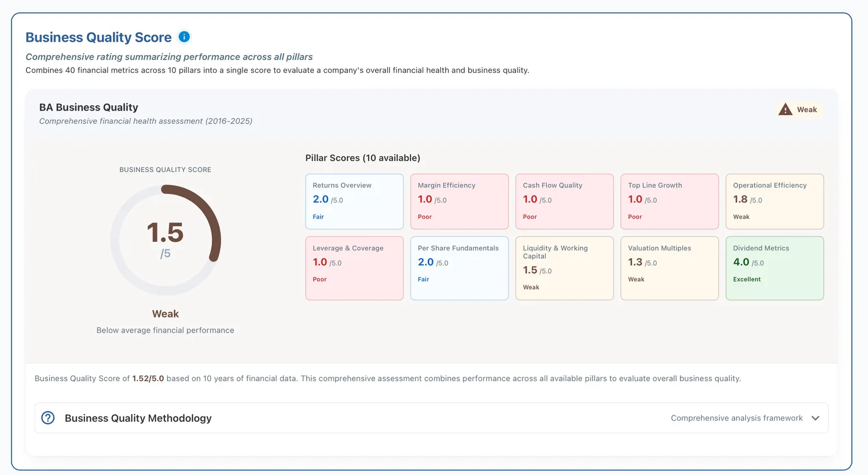The image size is (868, 475).
Task: Open the Per Share Fundamentals pillar card
Action: [459, 268]
